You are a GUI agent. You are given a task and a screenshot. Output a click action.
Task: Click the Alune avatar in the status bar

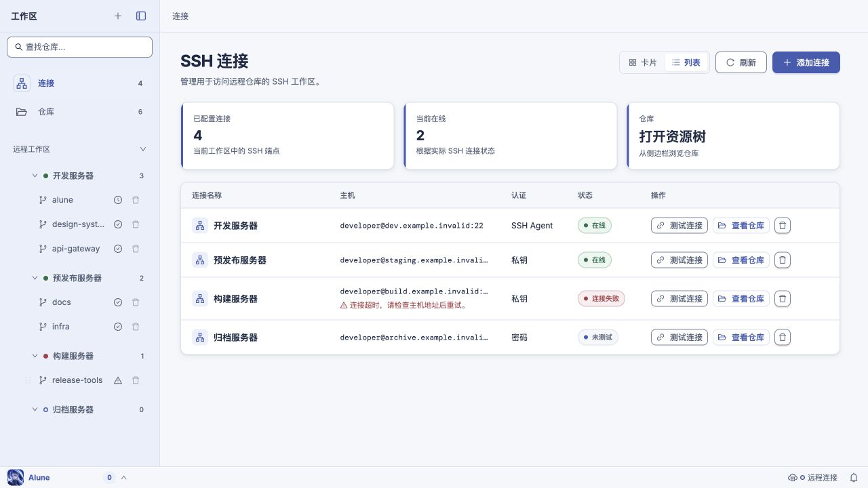click(16, 478)
